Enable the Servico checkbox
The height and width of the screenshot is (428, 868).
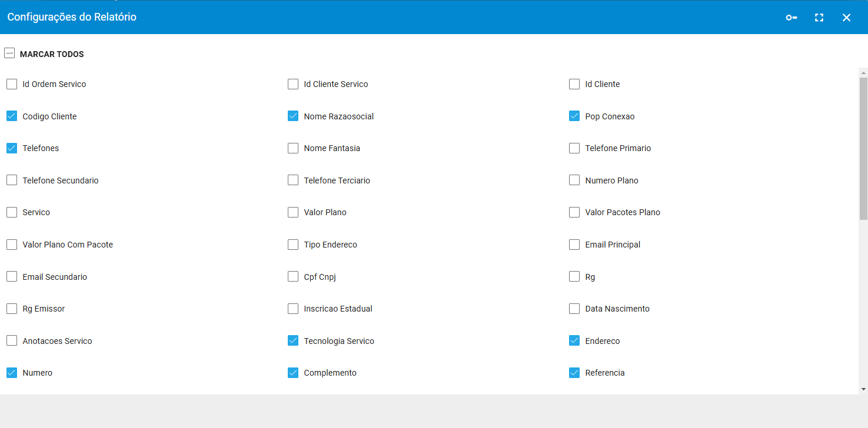pyautogui.click(x=12, y=212)
